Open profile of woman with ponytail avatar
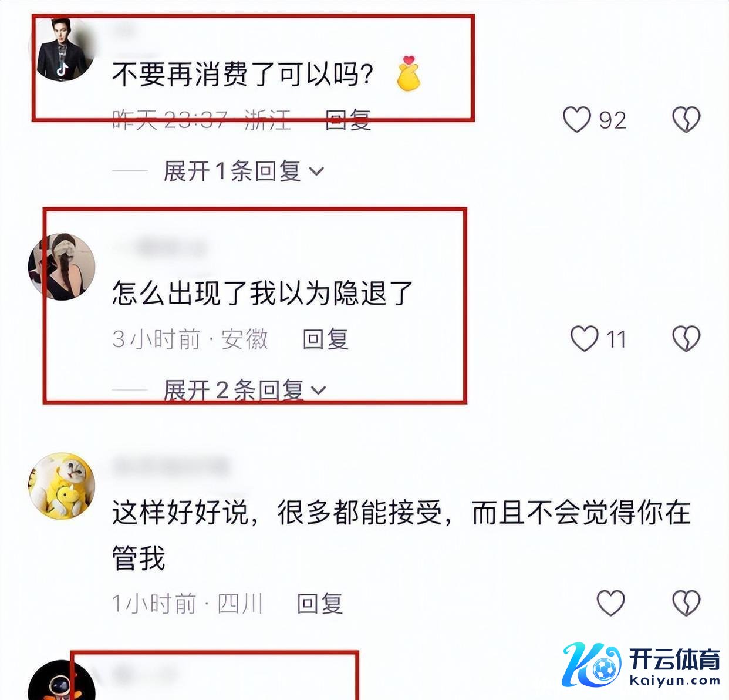Image resolution: width=729 pixels, height=700 pixels. [x=62, y=267]
